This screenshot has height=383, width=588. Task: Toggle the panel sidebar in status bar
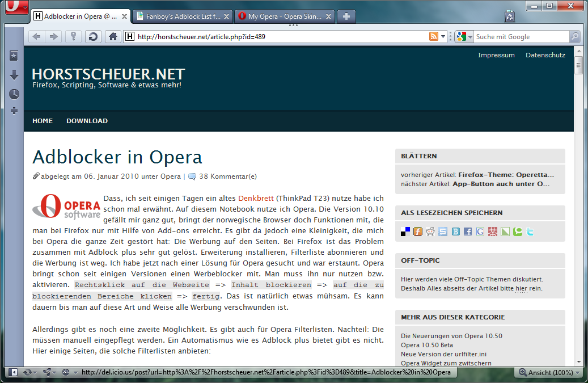[13, 372]
